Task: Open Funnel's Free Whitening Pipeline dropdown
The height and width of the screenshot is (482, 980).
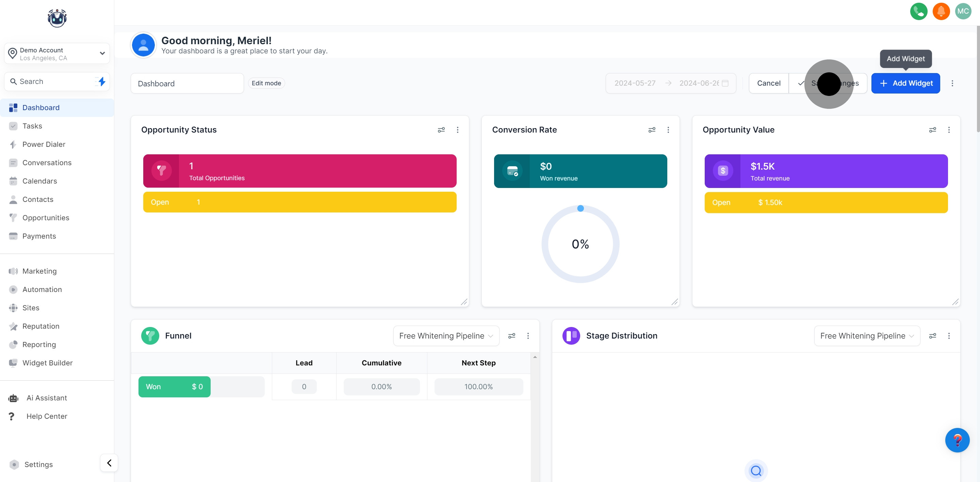Action: pos(446,335)
